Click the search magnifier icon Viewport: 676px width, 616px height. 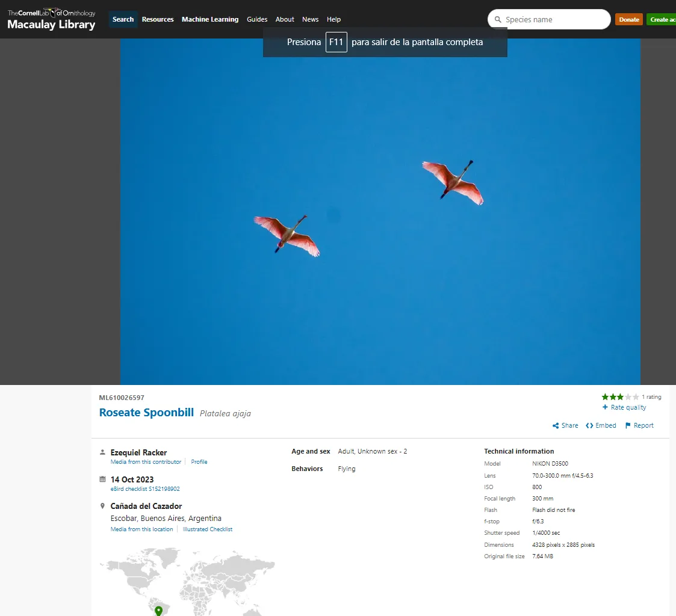498,20
